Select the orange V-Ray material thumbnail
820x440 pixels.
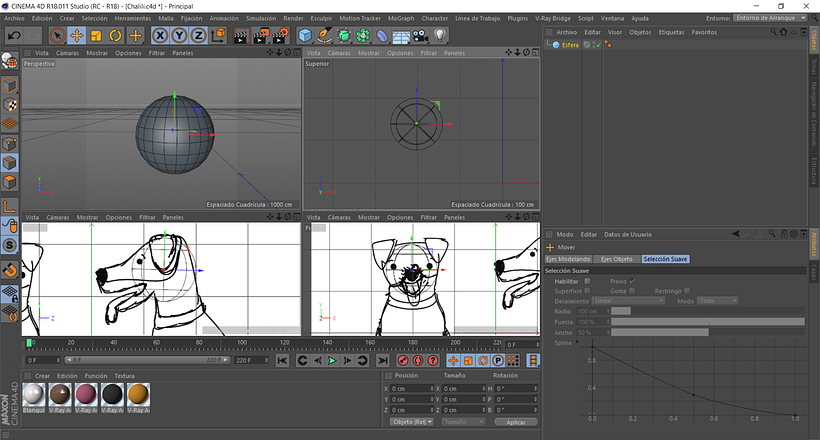pyautogui.click(x=138, y=395)
